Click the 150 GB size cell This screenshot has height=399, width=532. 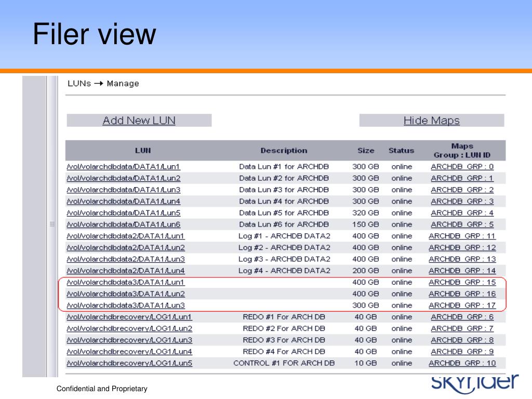(x=366, y=224)
